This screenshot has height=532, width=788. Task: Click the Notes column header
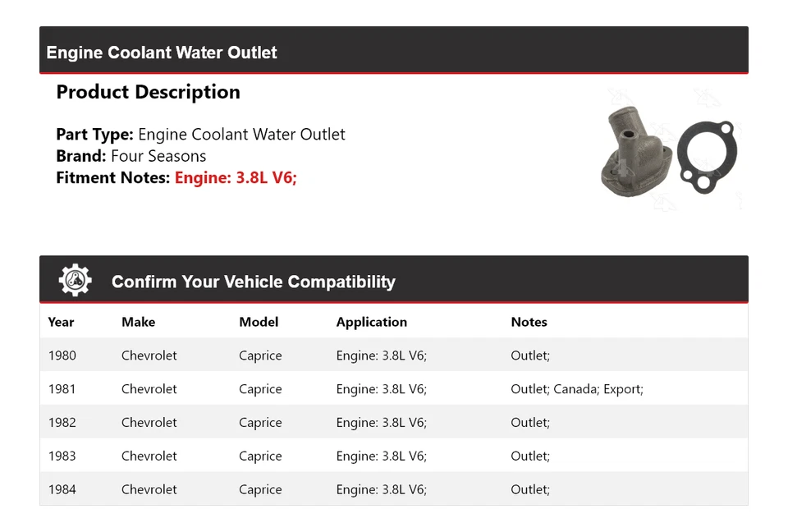529,322
